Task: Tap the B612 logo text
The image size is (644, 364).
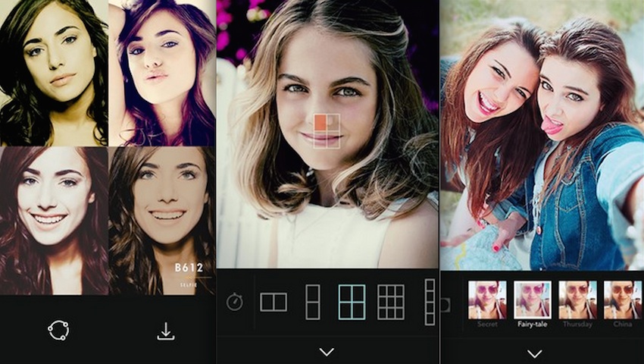Action: tap(189, 268)
